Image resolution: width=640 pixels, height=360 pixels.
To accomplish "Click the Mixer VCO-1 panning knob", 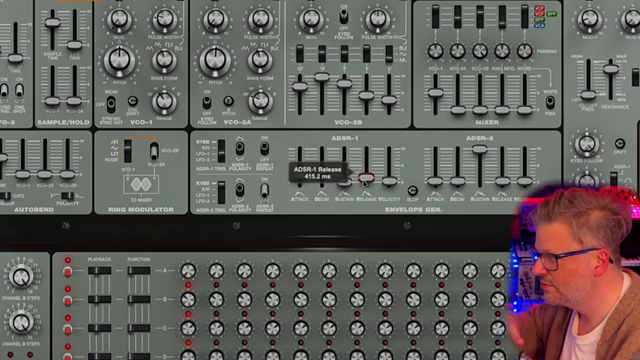I will click(x=436, y=51).
